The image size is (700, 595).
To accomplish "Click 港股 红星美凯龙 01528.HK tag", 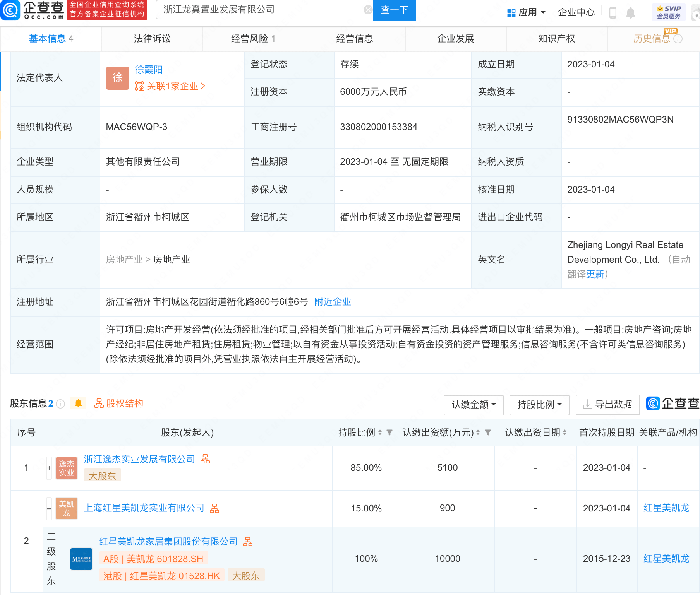I will pos(162,576).
